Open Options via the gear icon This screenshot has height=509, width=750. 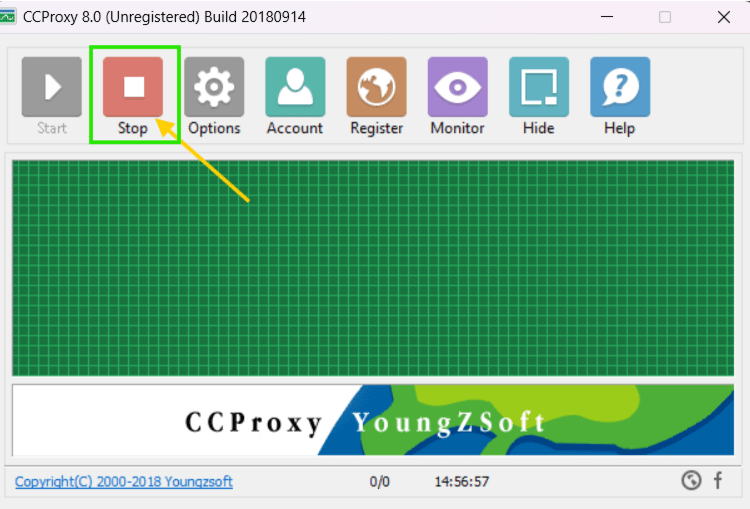click(214, 87)
